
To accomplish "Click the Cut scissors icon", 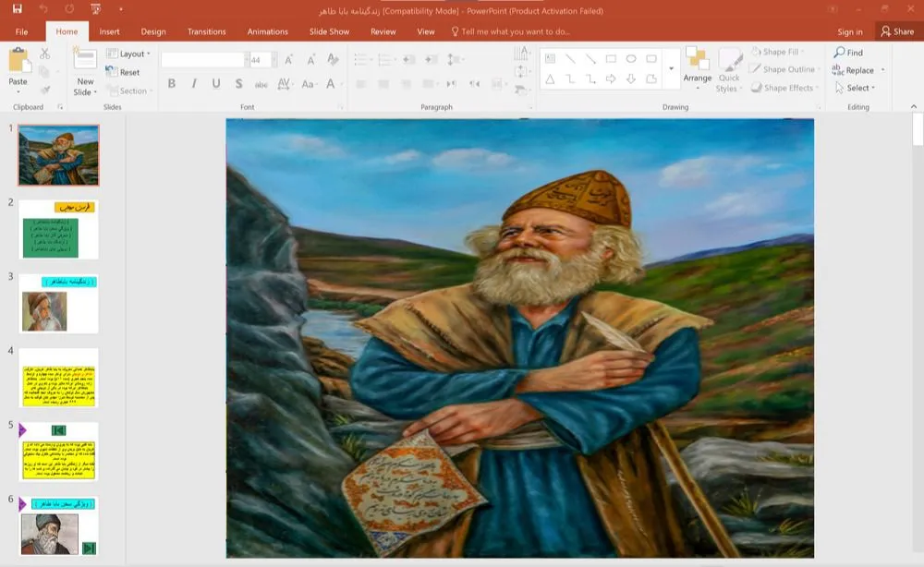I will [x=44, y=54].
